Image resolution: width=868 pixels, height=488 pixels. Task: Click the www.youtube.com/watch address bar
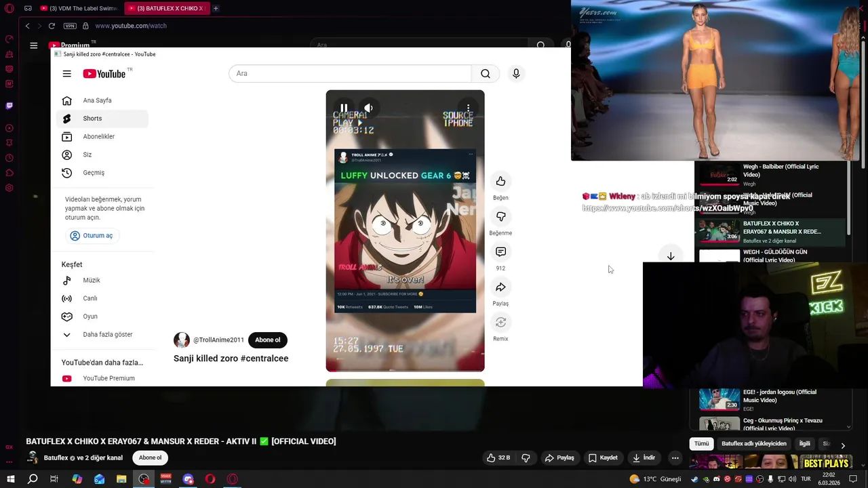click(x=131, y=26)
